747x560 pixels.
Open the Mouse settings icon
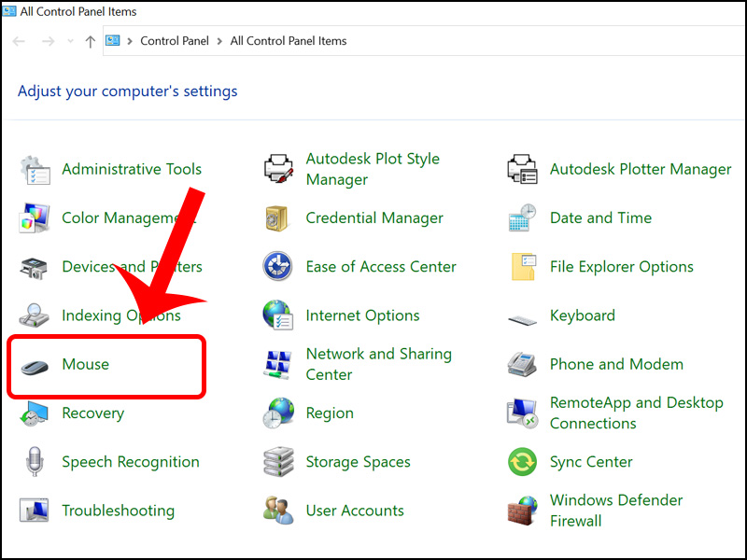tap(36, 365)
